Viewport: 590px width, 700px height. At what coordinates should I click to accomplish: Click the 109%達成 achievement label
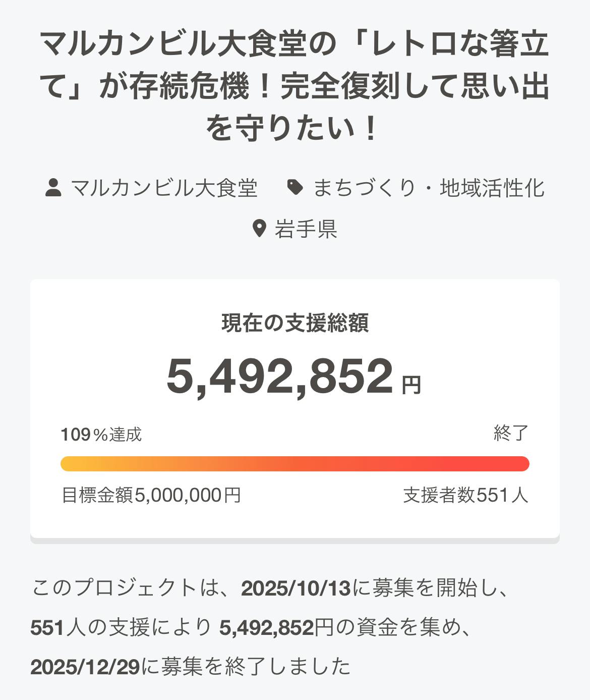pos(101,434)
